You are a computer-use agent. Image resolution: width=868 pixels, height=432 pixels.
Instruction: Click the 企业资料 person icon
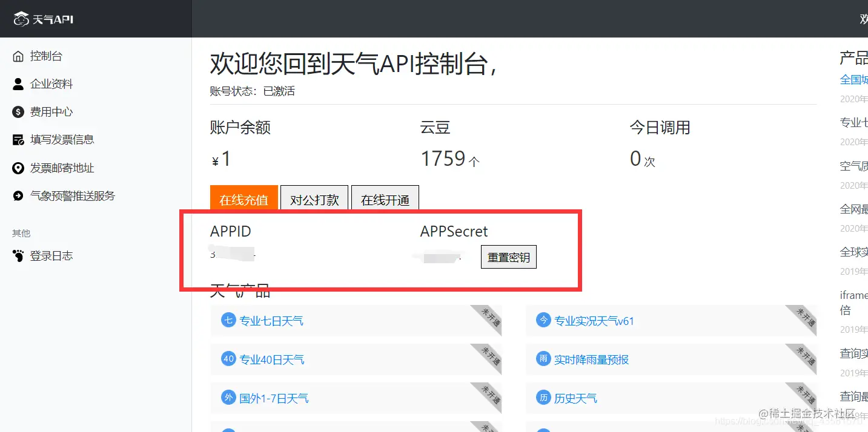pos(18,83)
